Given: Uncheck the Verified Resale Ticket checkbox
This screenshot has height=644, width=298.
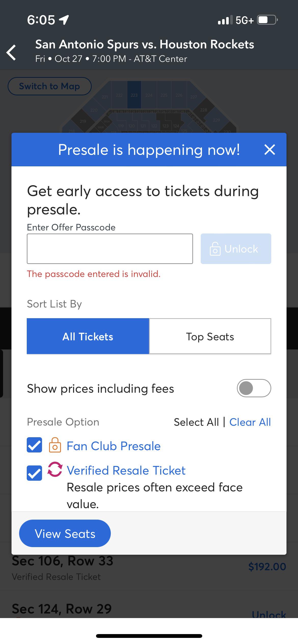Looking at the screenshot, I should tap(34, 473).
